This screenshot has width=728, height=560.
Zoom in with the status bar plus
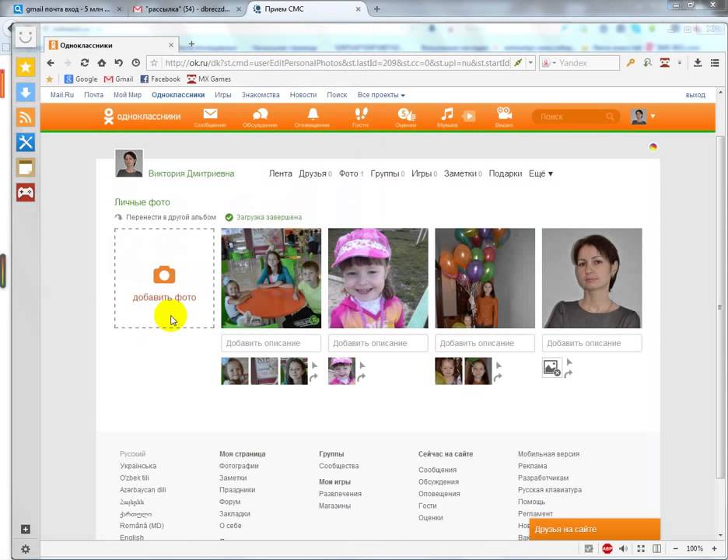coord(714,549)
